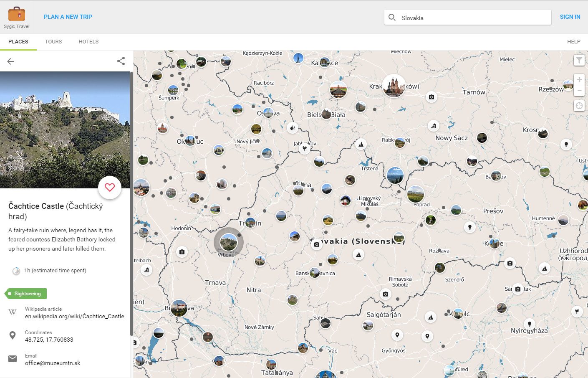The width and height of the screenshot is (588, 378).
Task: Switch to the Tours tab
Action: (x=53, y=42)
